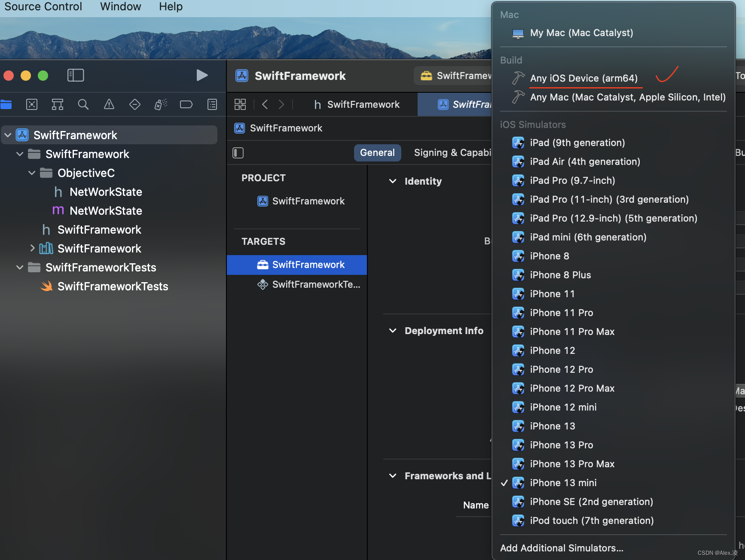The height and width of the screenshot is (560, 745).
Task: Open the Debug navigator spray icon
Action: pyautogui.click(x=161, y=104)
